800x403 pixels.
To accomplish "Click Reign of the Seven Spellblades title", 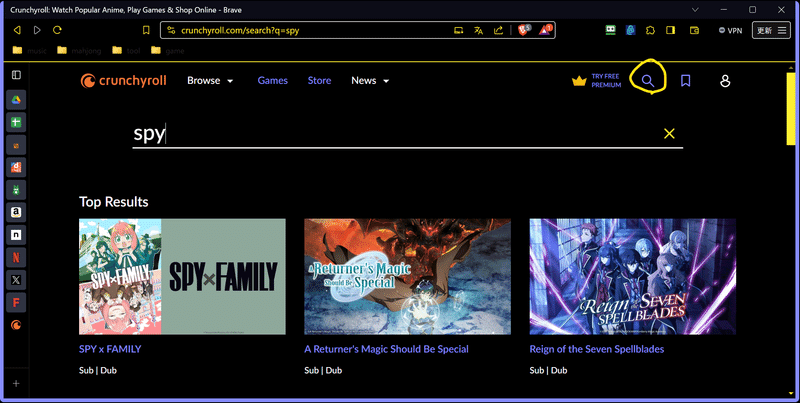I will 596,349.
